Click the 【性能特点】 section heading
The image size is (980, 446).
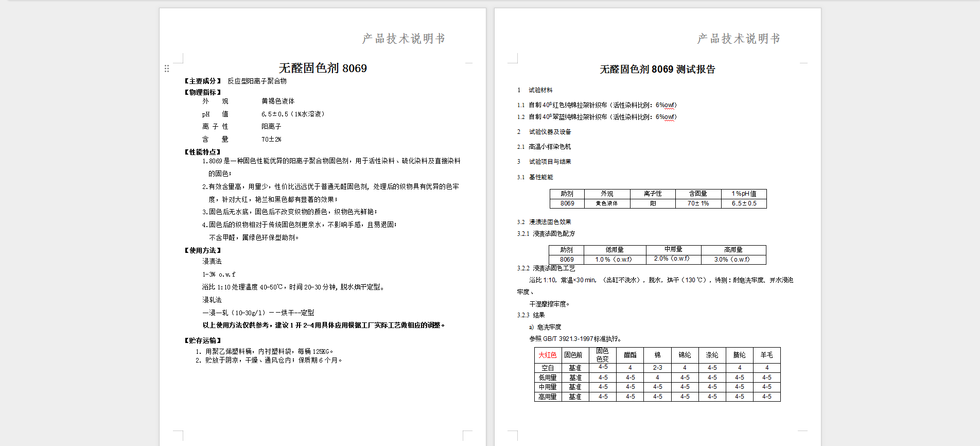tap(203, 152)
